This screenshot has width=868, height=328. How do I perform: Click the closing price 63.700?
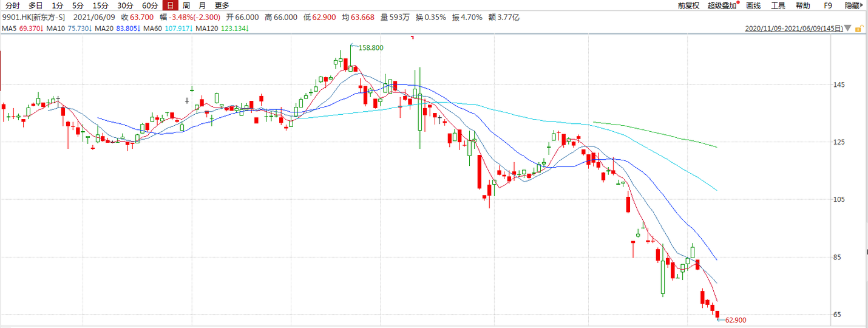pyautogui.click(x=141, y=17)
